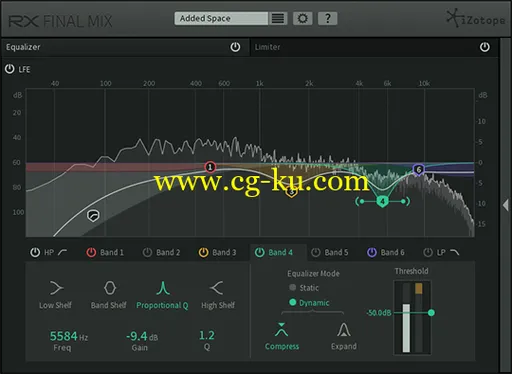Viewport: 512px width, 374px height.
Task: Click the high-pass filter node on graph
Action: click(93, 216)
